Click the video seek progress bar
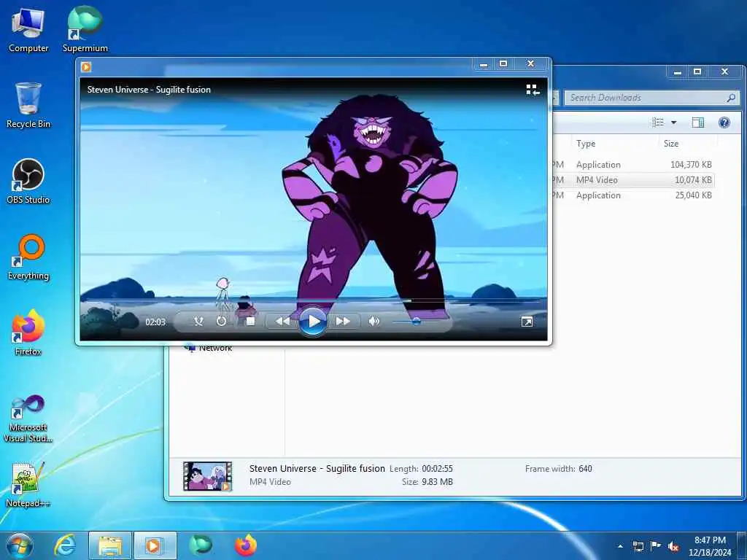 [x=312, y=300]
